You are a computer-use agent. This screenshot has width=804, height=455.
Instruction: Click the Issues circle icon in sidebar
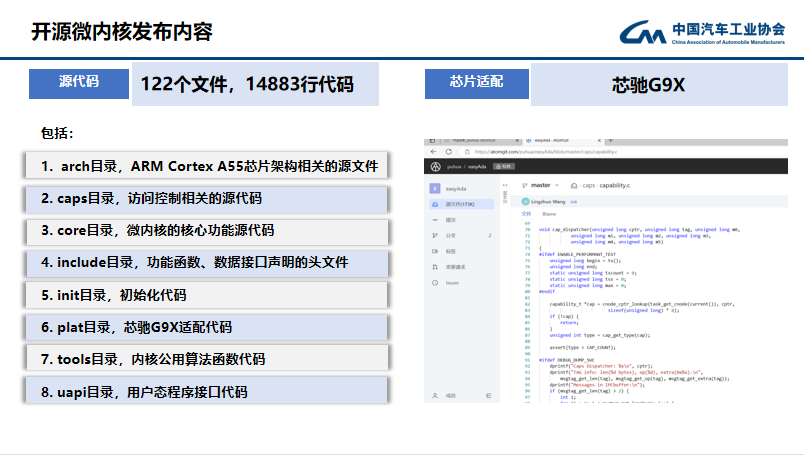(x=435, y=283)
